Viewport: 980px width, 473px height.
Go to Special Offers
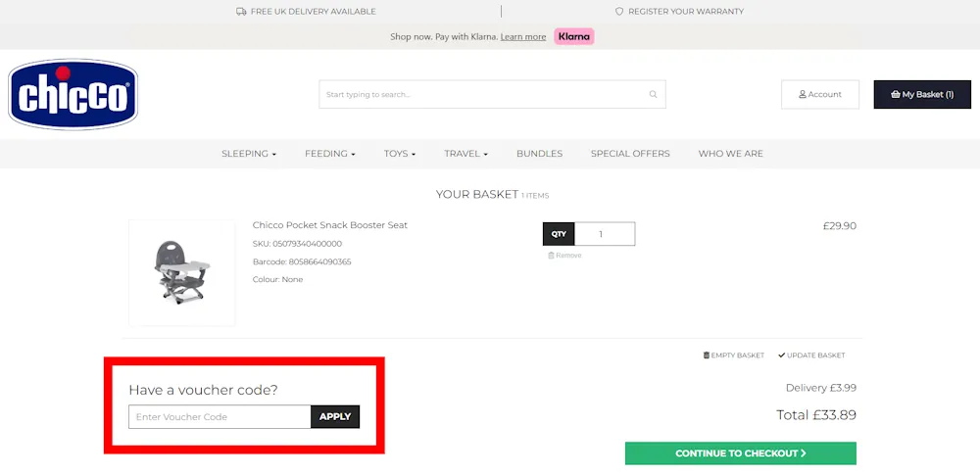[630, 154]
